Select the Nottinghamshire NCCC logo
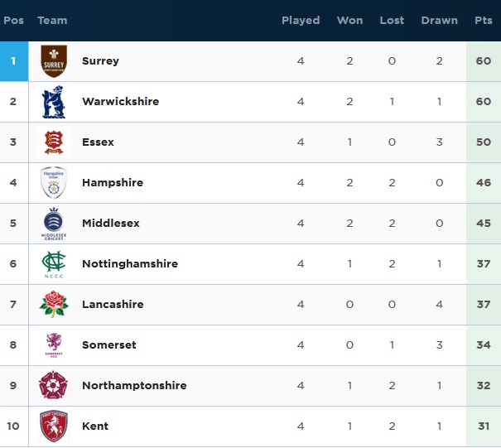Screen dimensions: 501x448 (54, 264)
